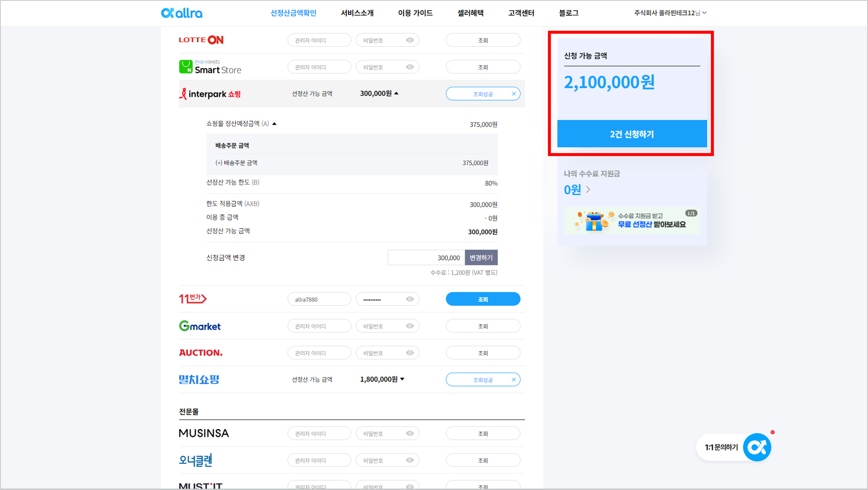Open the 1:1 문의하기 chat bubble icon

point(757,447)
